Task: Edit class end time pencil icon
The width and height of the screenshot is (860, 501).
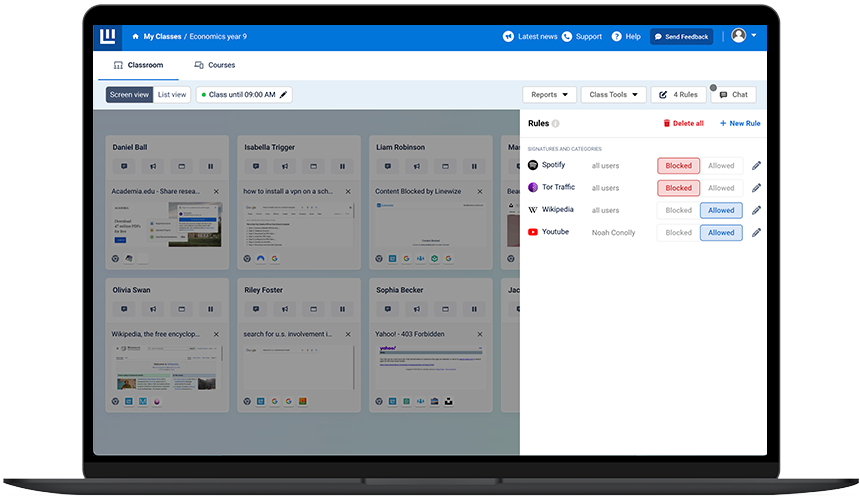Action: click(284, 94)
